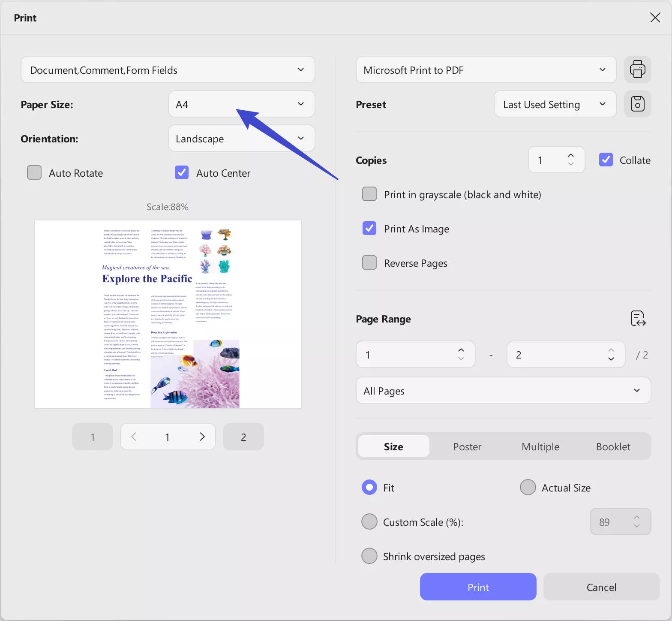
Task: Expand the Last Used Setting preset dropdown
Action: click(555, 104)
